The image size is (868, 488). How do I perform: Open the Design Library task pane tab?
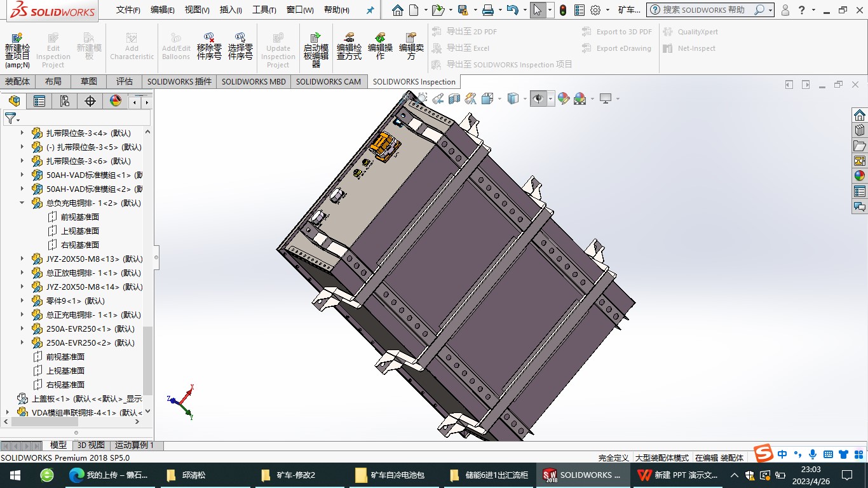tap(860, 130)
